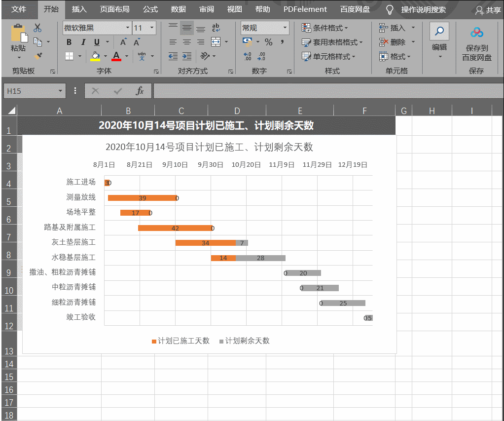This screenshot has height=421, width=504.
Task: Increase font size with large A
Action: [x=123, y=42]
